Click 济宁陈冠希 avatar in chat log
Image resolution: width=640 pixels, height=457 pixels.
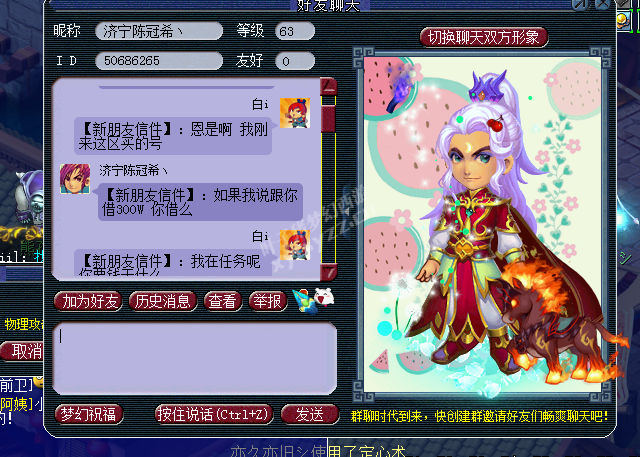[x=75, y=179]
